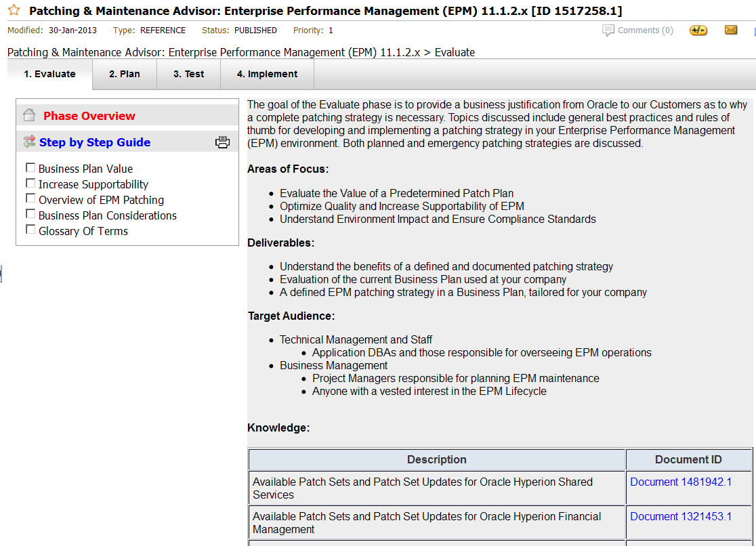Select the Business Plan Value step text
756x546 pixels.
(x=85, y=169)
